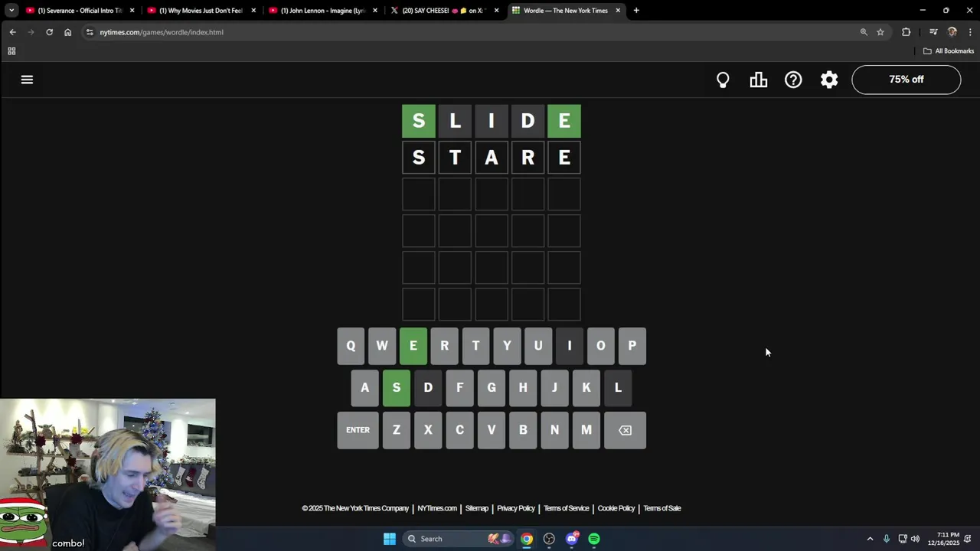Open the hints lightbulb icon
Screen dimensions: 980x551
[723, 80]
